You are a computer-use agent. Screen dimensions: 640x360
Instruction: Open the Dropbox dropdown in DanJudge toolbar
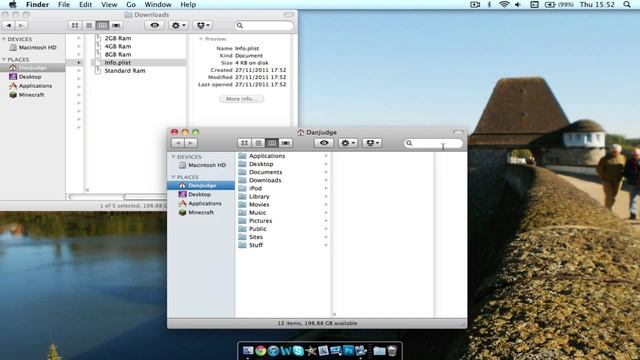(372, 143)
